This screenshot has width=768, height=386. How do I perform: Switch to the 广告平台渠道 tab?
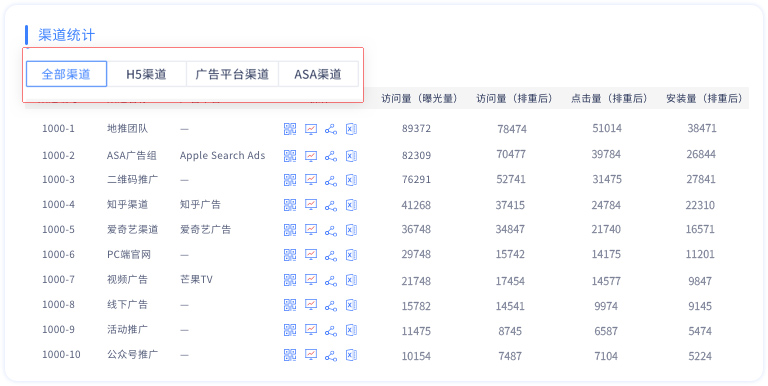(232, 74)
